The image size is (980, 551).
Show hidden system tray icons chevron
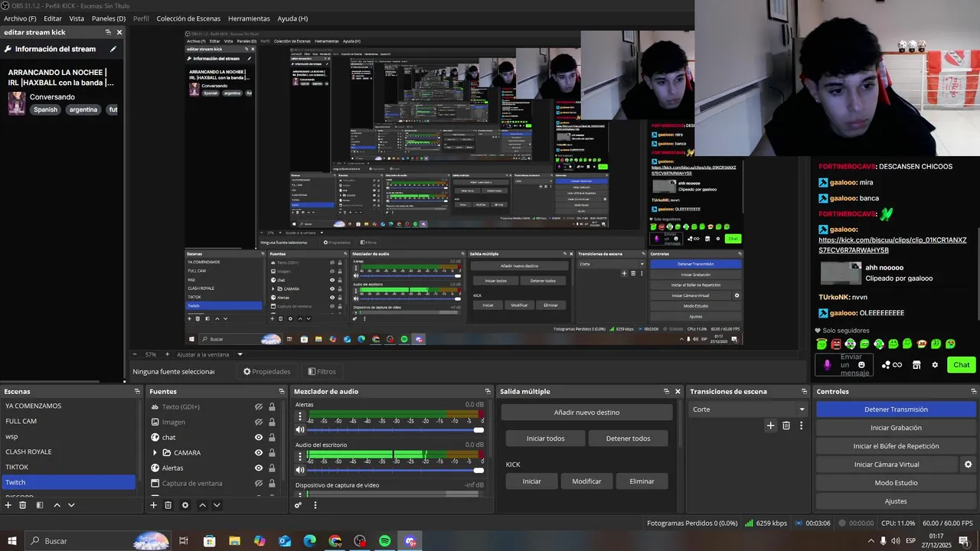click(x=871, y=541)
